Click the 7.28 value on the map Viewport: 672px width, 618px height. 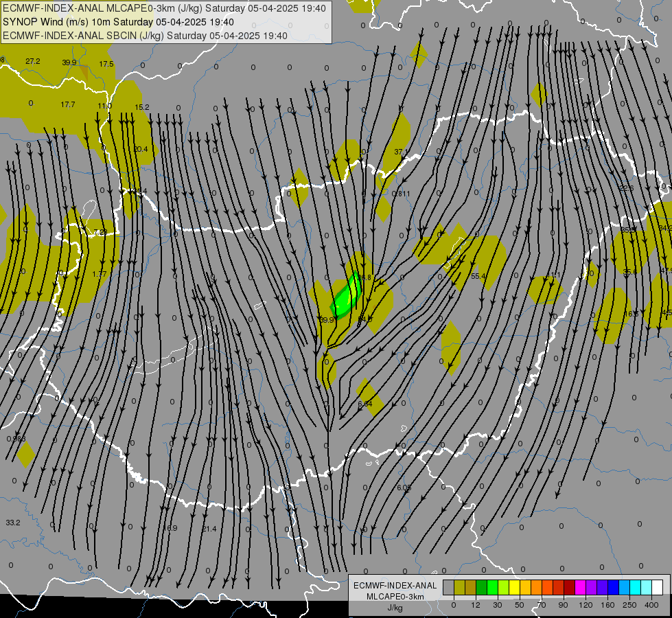point(100,232)
